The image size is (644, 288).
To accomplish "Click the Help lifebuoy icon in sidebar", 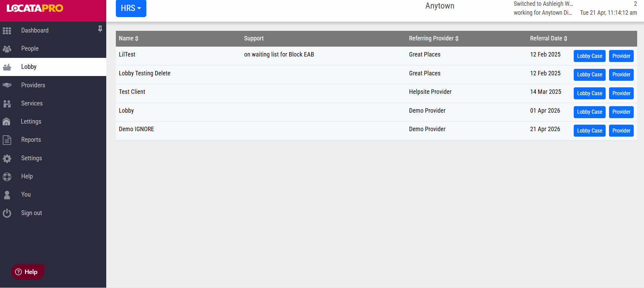I will [7, 176].
